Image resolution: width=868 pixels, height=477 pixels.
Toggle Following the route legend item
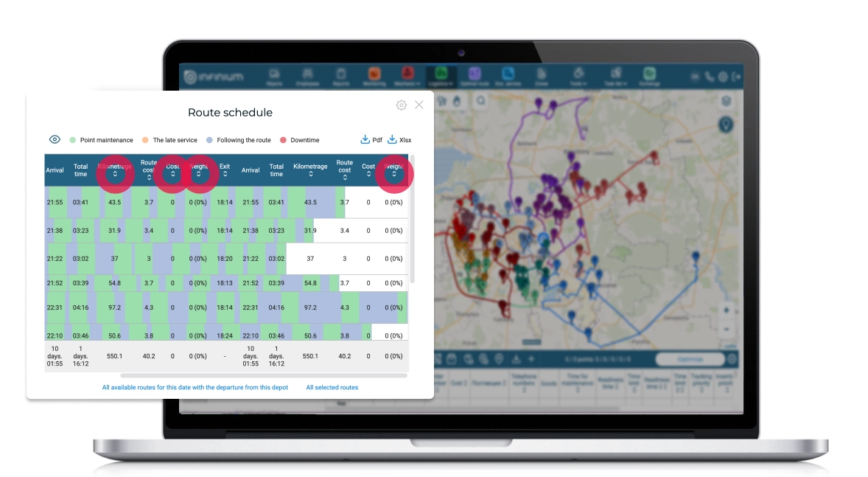239,140
